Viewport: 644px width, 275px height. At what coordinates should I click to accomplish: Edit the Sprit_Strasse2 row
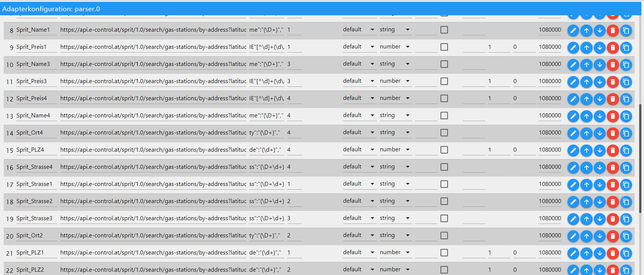pos(573,202)
